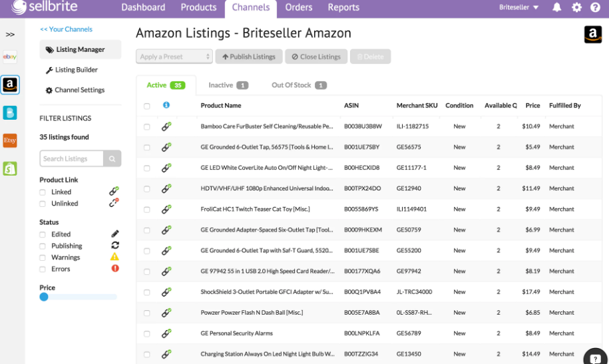Open the Apply a Preset dropdown
609x364 pixels.
pos(174,57)
